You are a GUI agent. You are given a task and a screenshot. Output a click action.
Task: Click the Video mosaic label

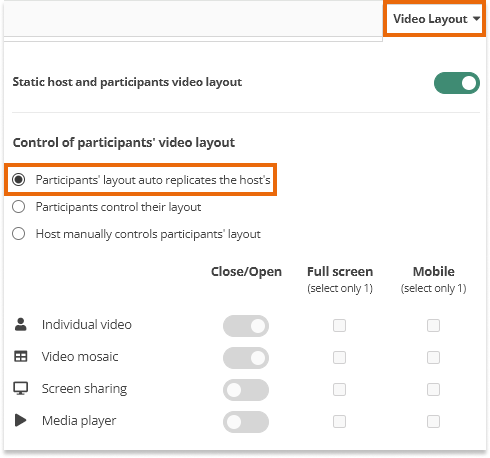click(x=80, y=356)
